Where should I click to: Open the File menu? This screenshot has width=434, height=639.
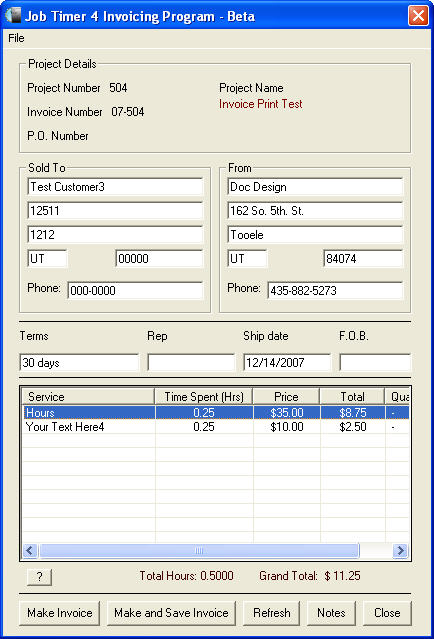(x=16, y=38)
